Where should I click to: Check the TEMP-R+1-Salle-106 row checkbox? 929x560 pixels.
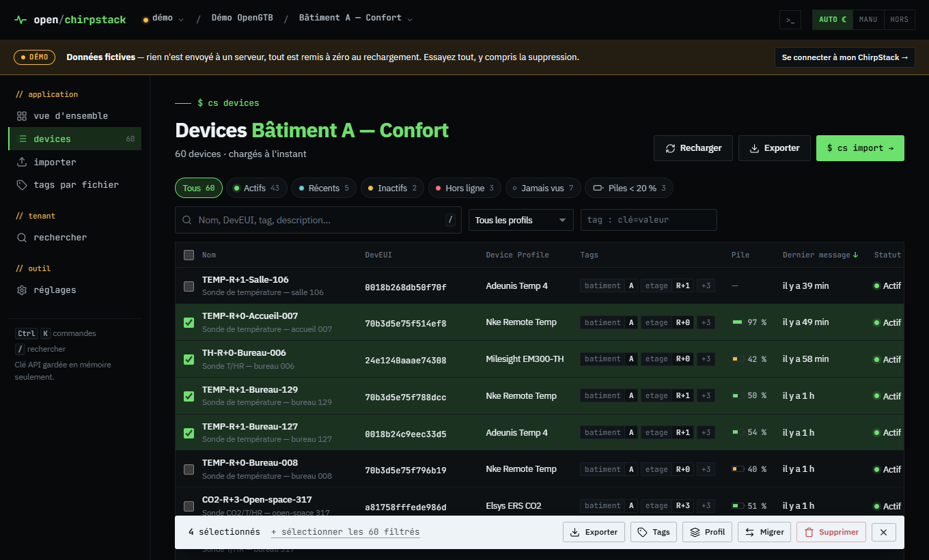pyautogui.click(x=189, y=286)
